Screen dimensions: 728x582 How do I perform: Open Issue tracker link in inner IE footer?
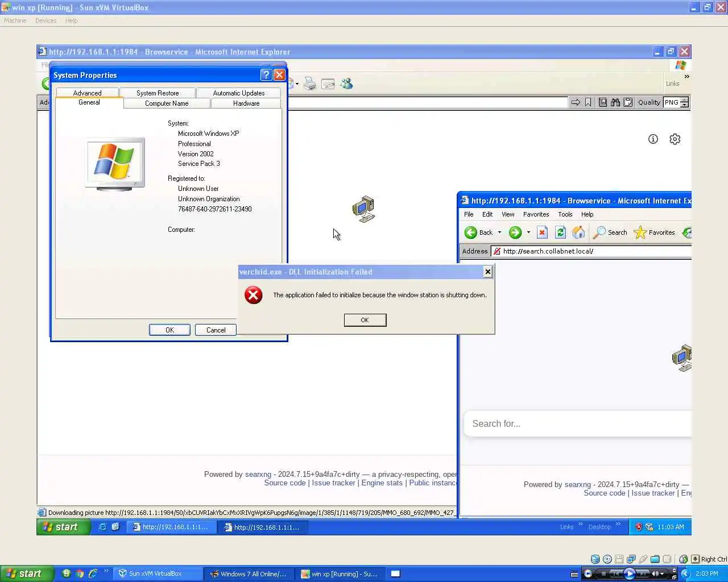coord(653,493)
